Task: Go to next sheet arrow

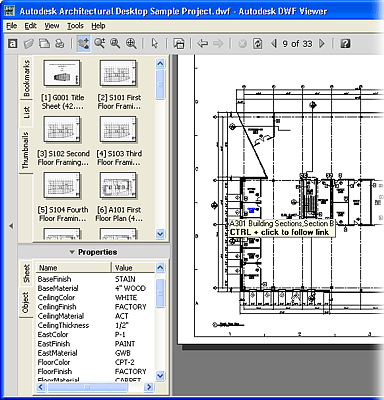Action: [x=322, y=43]
